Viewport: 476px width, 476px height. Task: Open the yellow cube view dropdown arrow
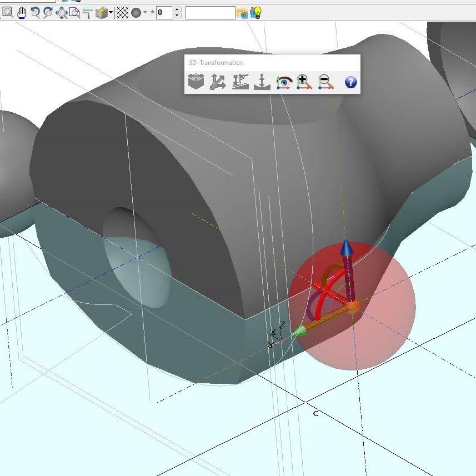click(111, 12)
